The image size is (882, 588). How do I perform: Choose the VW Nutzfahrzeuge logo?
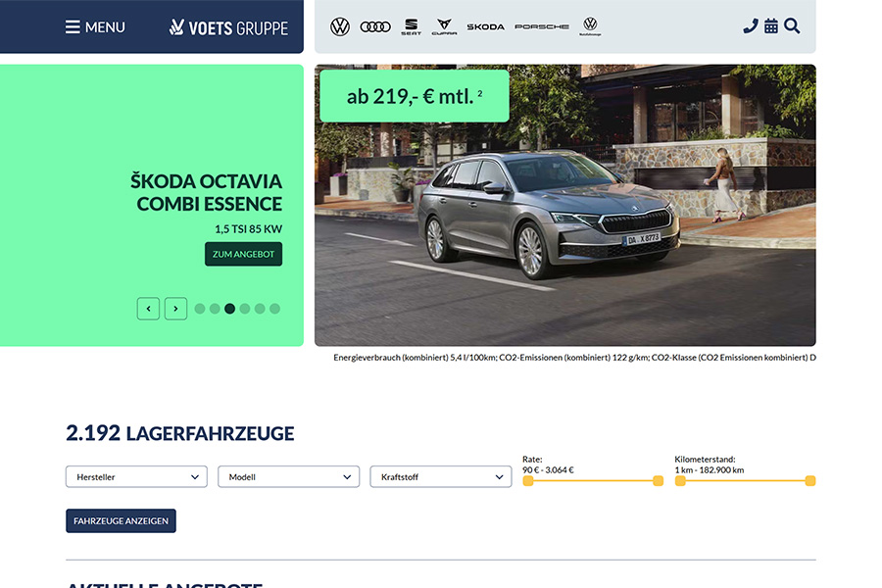[x=590, y=25]
